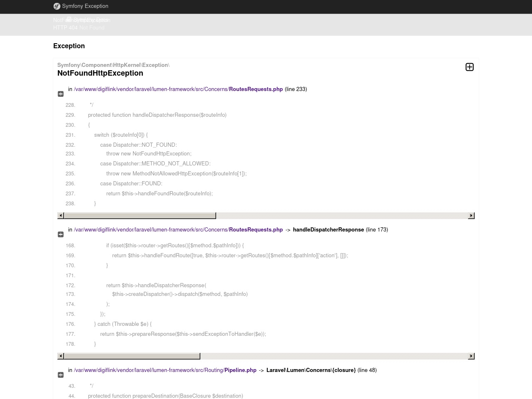532x399 pixels.
Task: Click the '} catch (Throwable $e) {' code line
Action: pyautogui.click(x=123, y=324)
